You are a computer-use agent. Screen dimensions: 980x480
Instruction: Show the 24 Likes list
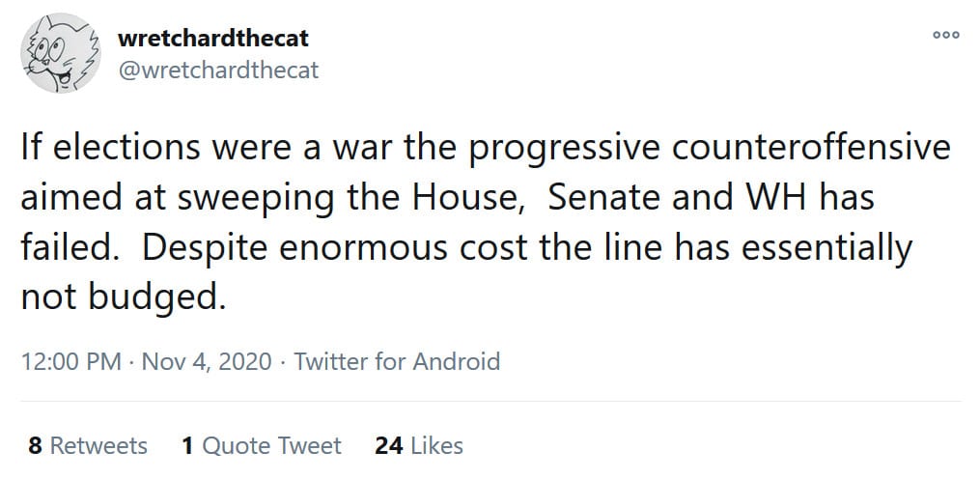click(418, 445)
